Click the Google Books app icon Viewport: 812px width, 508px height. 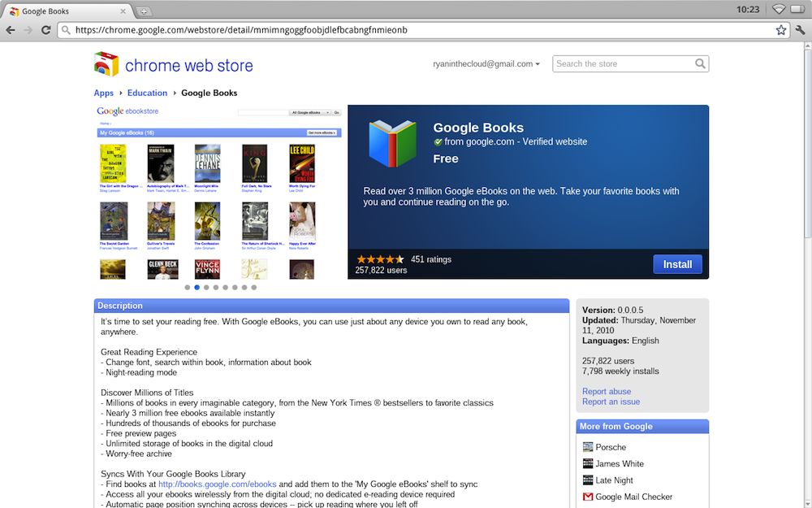(392, 143)
